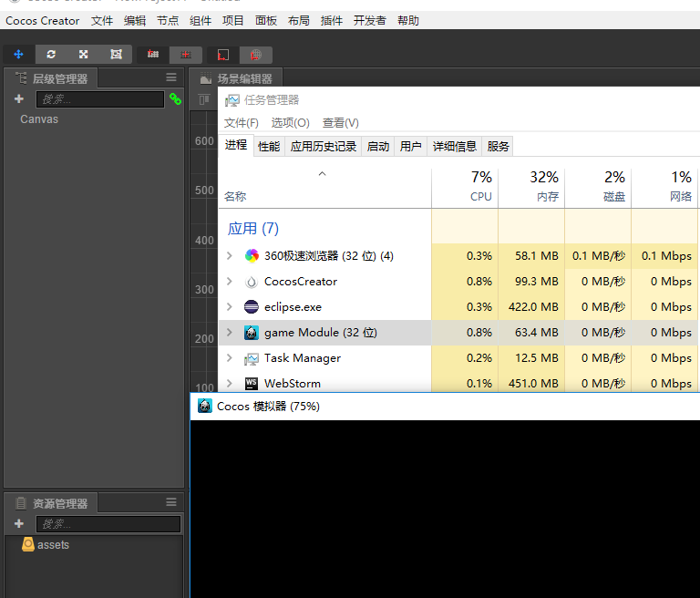Open the 布局 menu

[299, 21]
